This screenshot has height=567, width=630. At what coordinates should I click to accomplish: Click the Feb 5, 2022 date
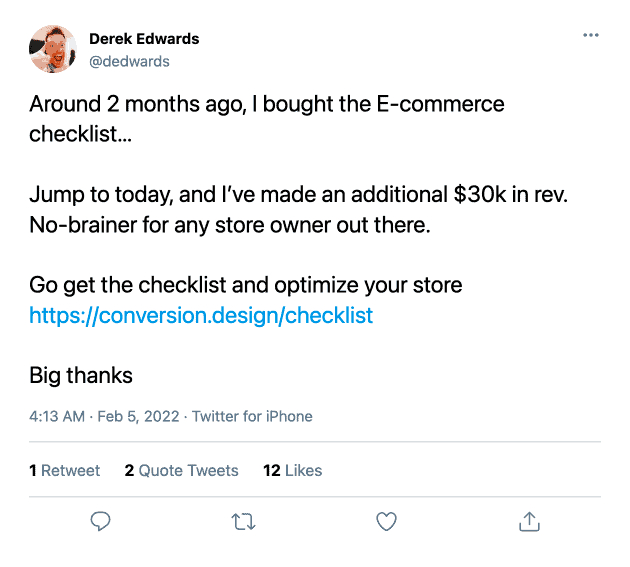click(x=140, y=416)
